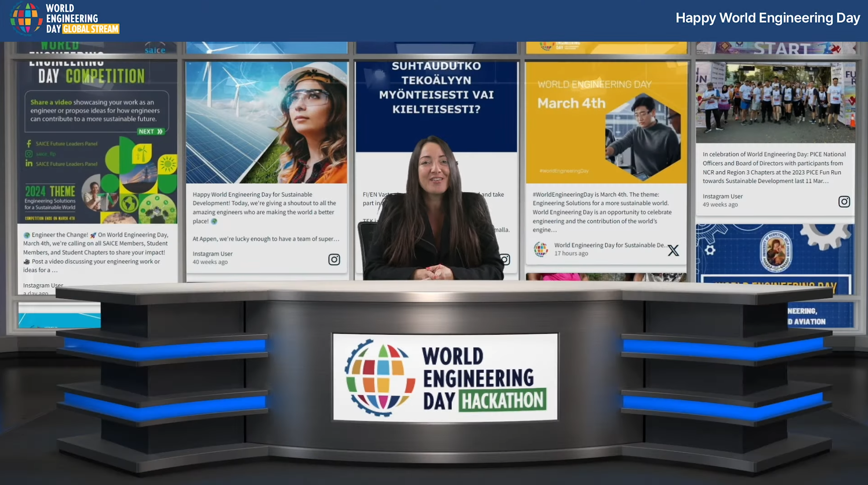Viewport: 868px width, 485px height.
Task: Click the X logo on March 4th post
Action: coord(673,250)
